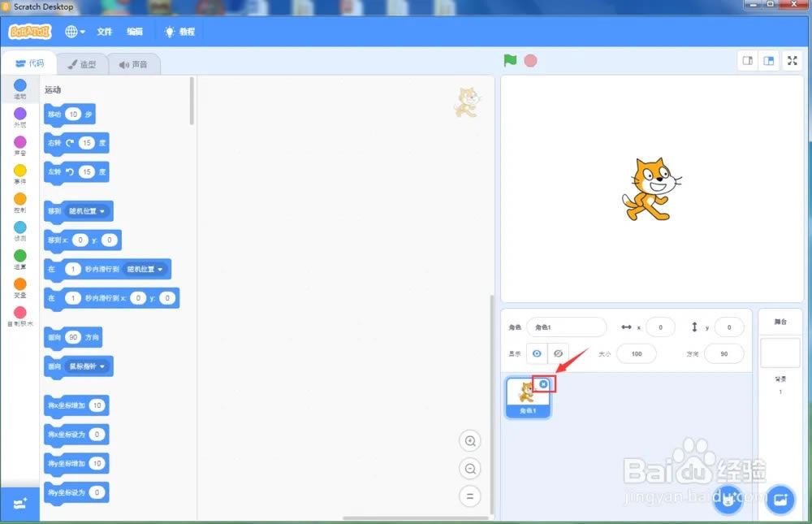
Task: Click the red stop button
Action: [530, 61]
